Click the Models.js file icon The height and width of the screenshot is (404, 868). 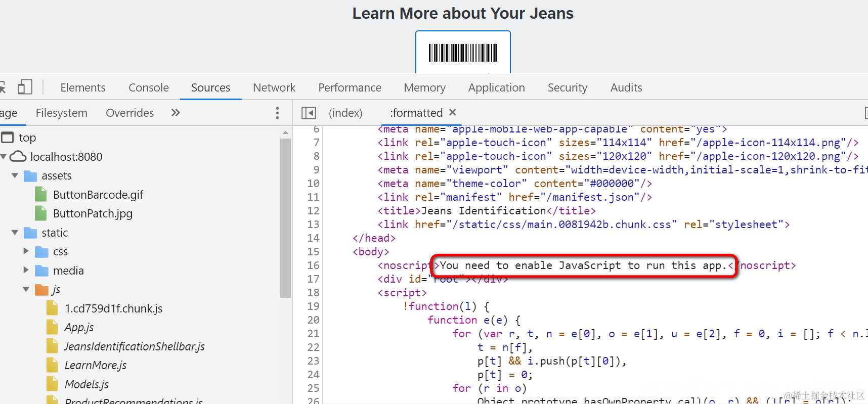(x=52, y=384)
